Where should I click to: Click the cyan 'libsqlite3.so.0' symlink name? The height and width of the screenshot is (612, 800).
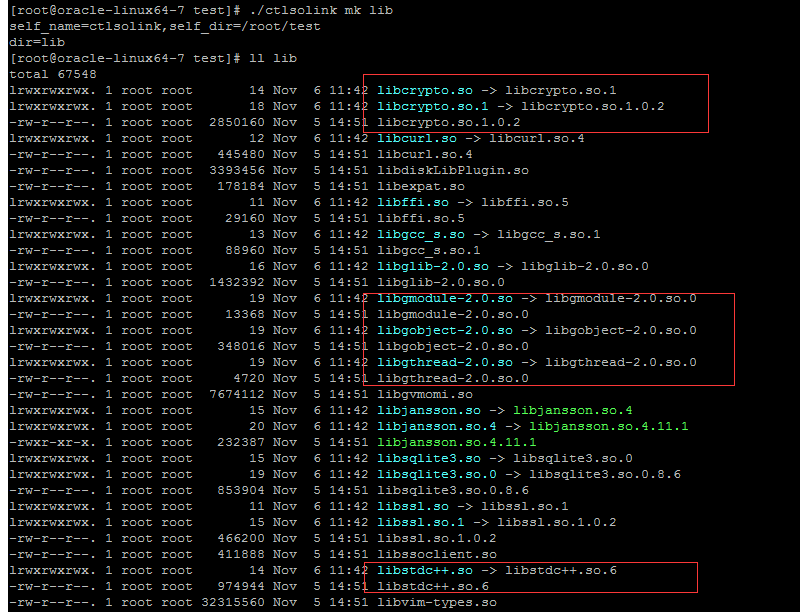point(437,474)
